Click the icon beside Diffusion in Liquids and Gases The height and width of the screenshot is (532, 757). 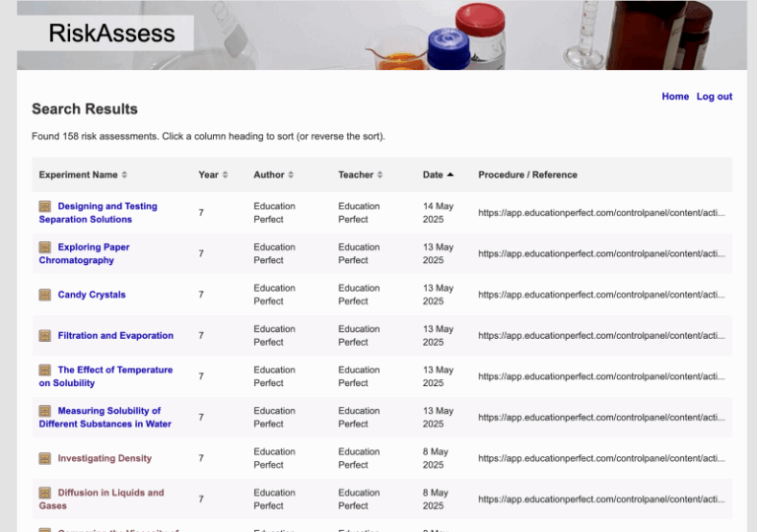[x=45, y=493]
